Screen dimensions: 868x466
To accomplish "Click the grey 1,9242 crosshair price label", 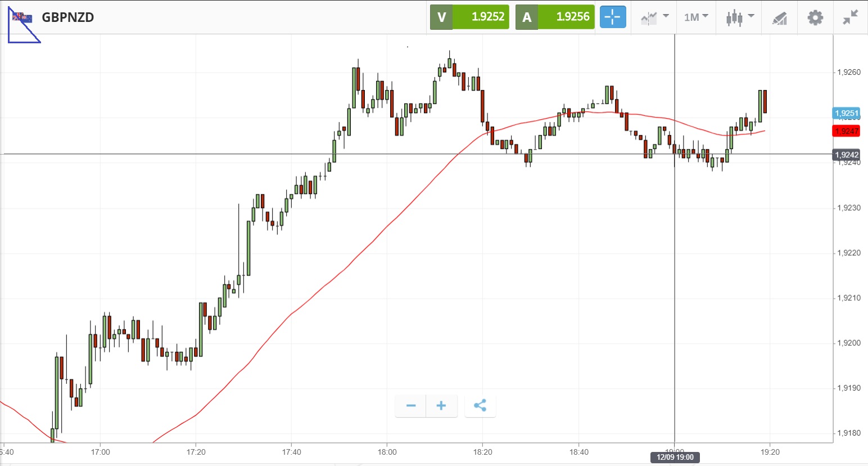I will (846, 155).
